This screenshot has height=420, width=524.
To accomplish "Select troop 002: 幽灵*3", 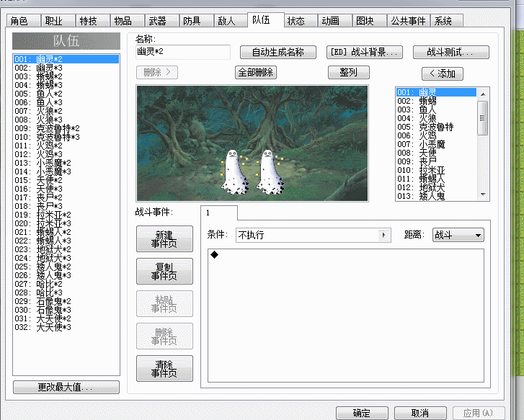I will (66, 68).
